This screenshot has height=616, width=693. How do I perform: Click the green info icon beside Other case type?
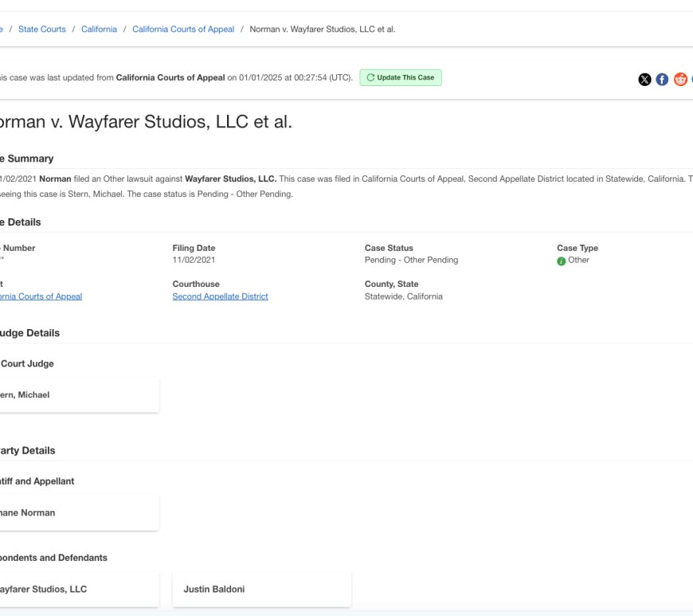click(560, 260)
